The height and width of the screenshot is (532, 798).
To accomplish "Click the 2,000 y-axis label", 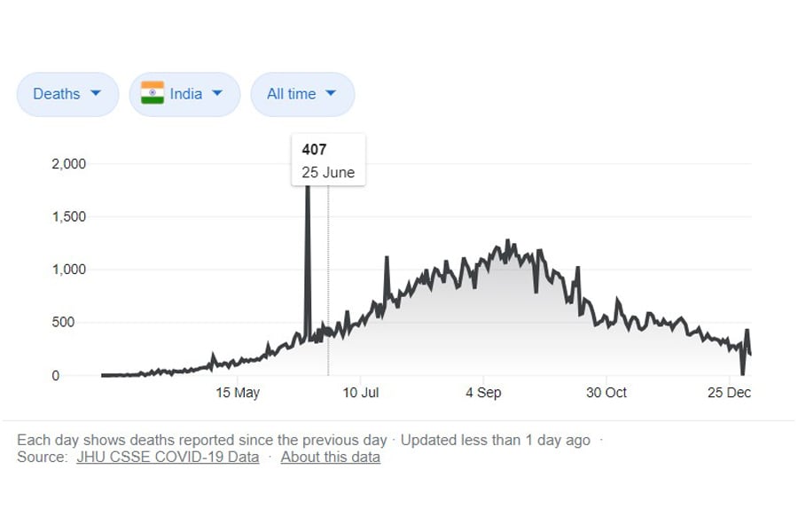I will 67,164.
